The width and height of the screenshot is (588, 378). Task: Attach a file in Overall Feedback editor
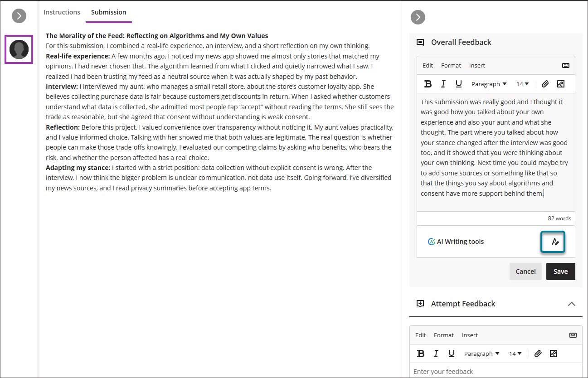click(x=545, y=84)
